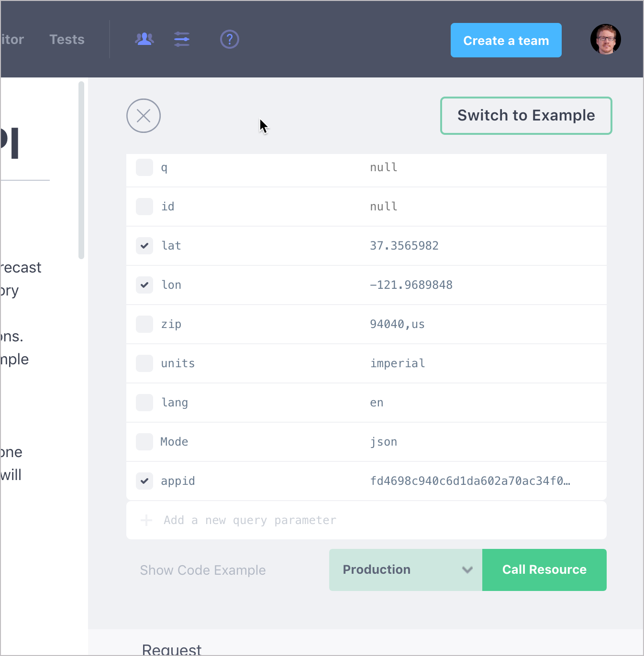Image resolution: width=644 pixels, height=656 pixels.
Task: Click Create a team button
Action: tap(506, 40)
